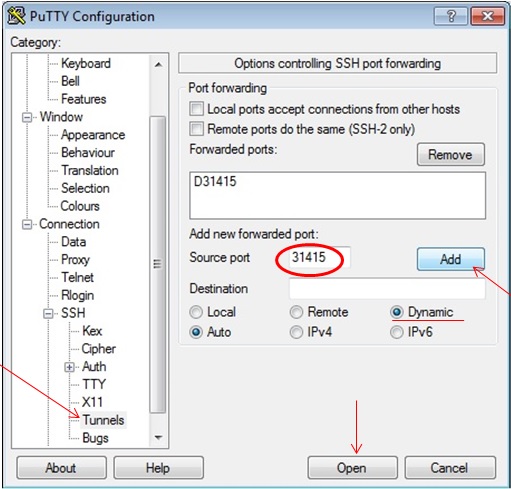The height and width of the screenshot is (489, 511).
Task: Click the PuTTY icon in title bar
Action: coord(16,16)
